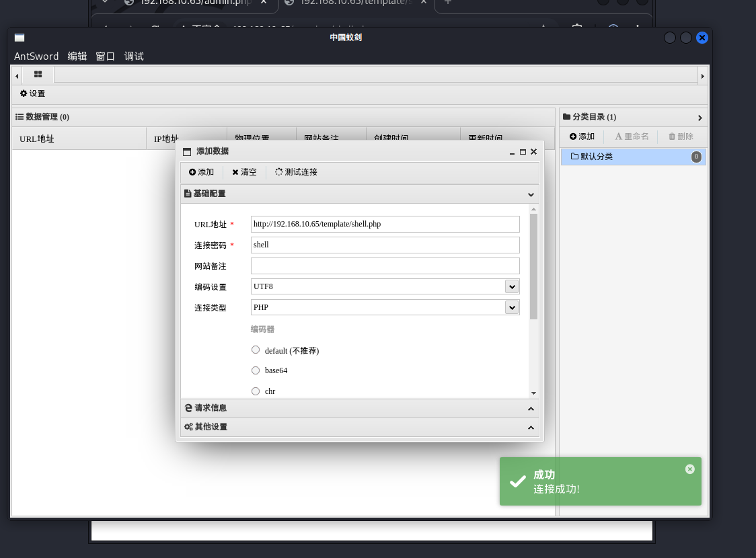Click 重命名 rename category button

point(632,137)
